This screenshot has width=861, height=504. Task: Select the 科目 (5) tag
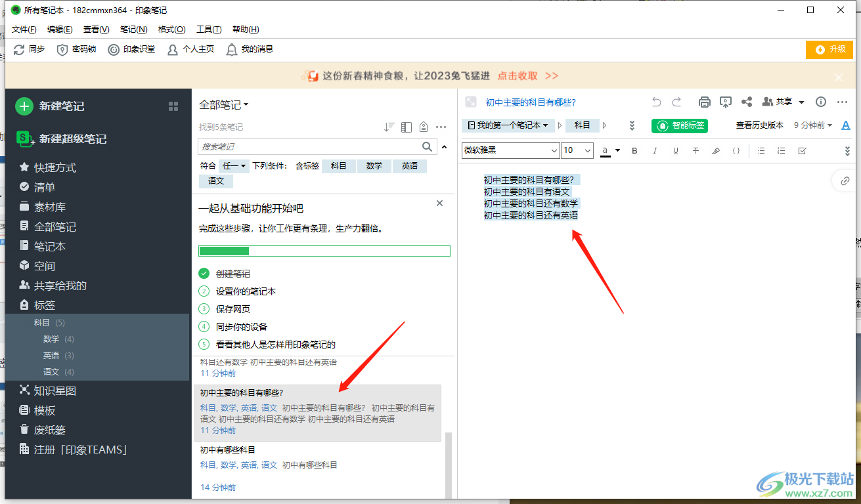tap(49, 323)
